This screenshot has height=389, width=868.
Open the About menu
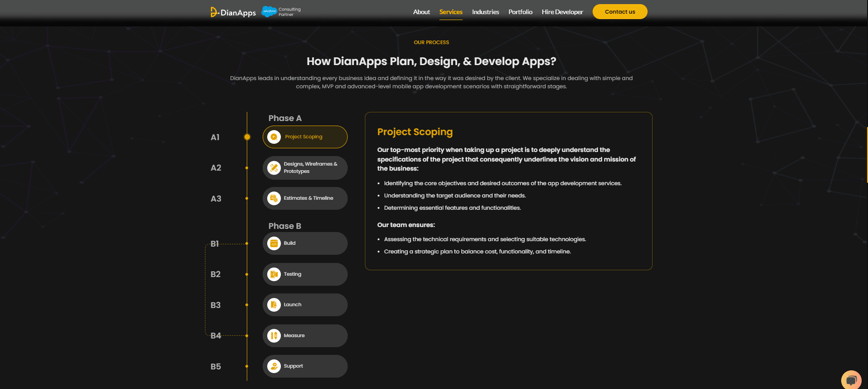click(x=421, y=12)
